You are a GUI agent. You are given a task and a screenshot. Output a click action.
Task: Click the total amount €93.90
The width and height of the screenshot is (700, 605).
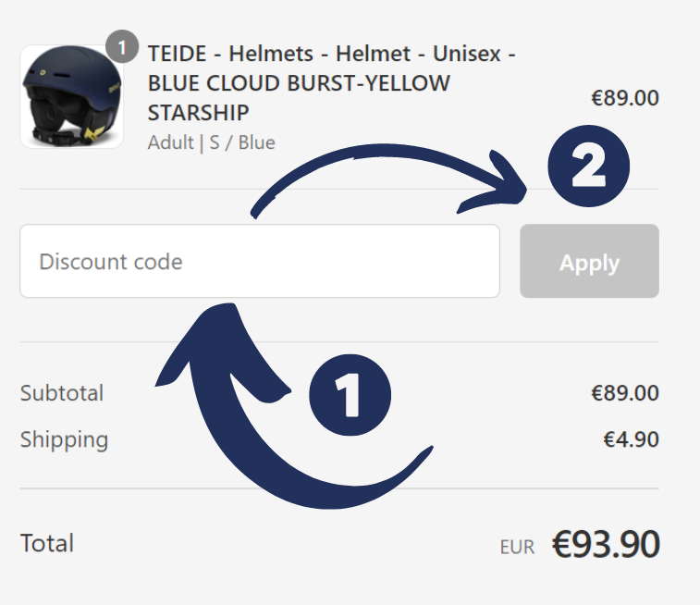[x=606, y=545]
